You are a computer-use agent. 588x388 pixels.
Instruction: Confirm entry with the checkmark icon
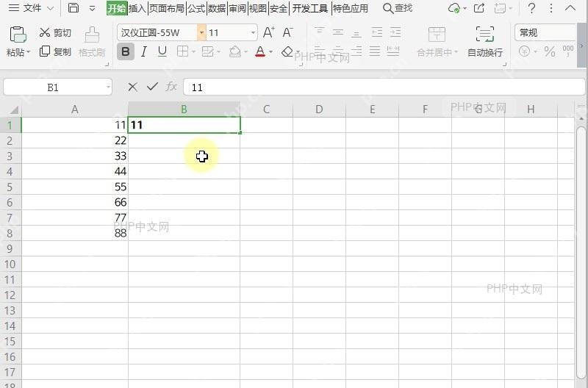[152, 87]
